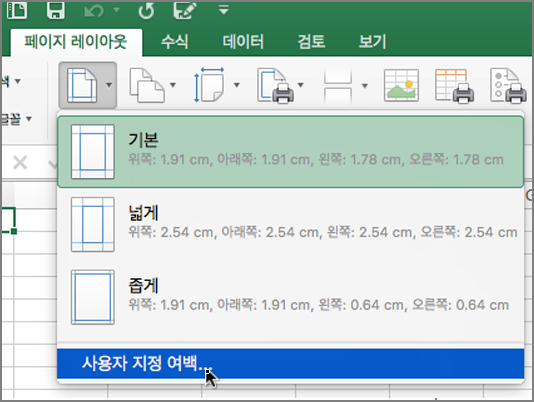This screenshot has width=534, height=402.
Task: Open the 데이터 ribbon tab
Action: (x=243, y=42)
